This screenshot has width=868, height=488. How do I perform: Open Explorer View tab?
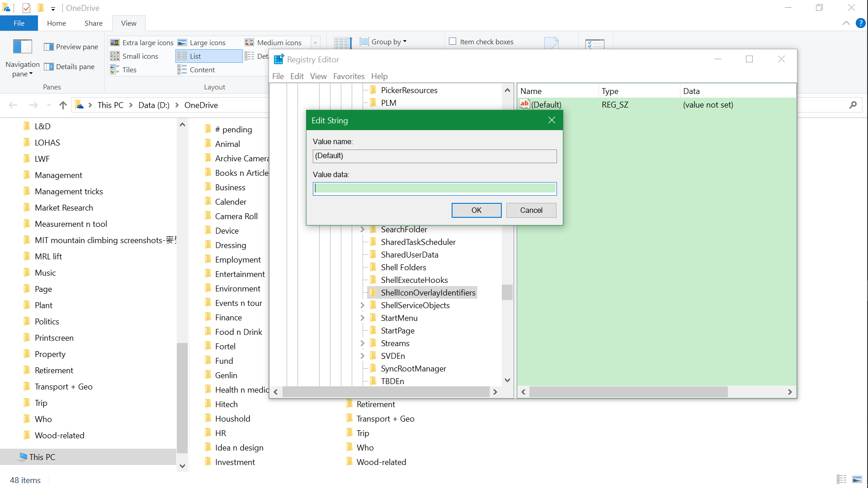[129, 23]
